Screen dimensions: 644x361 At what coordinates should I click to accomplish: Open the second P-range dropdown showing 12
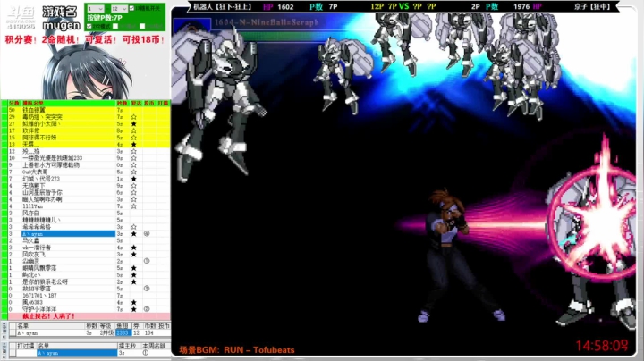pos(119,9)
